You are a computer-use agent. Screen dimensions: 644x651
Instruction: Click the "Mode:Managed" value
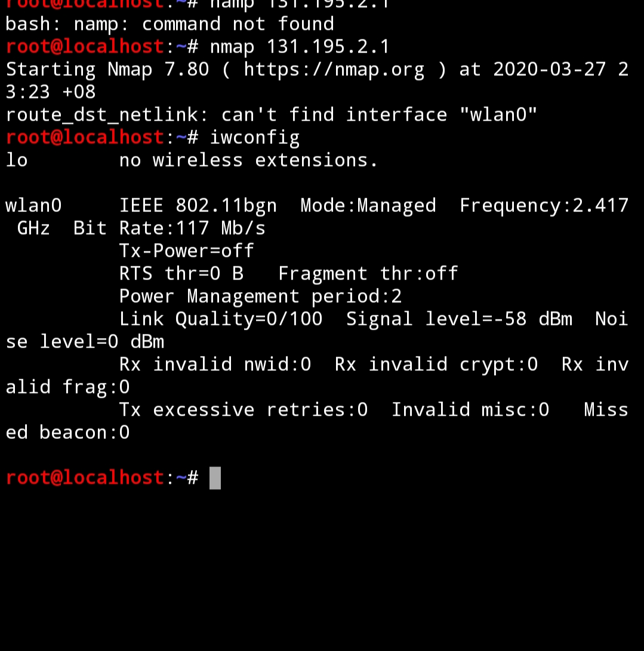pyautogui.click(x=368, y=205)
